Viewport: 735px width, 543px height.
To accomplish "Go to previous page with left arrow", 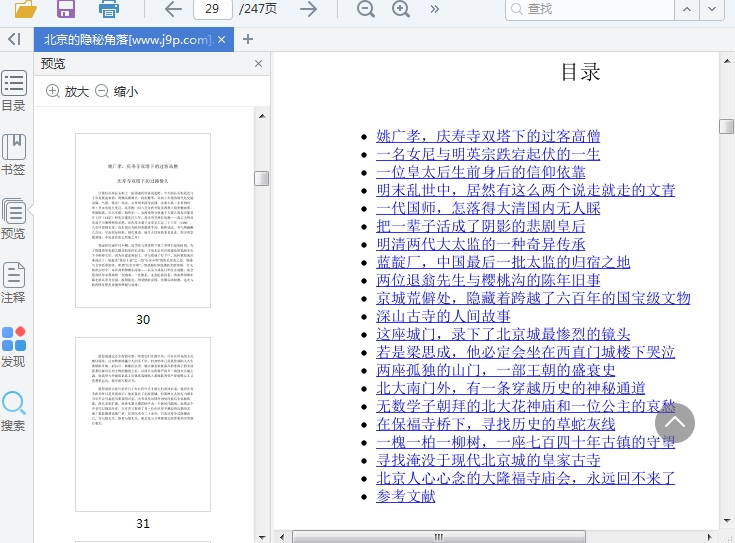I will [173, 9].
